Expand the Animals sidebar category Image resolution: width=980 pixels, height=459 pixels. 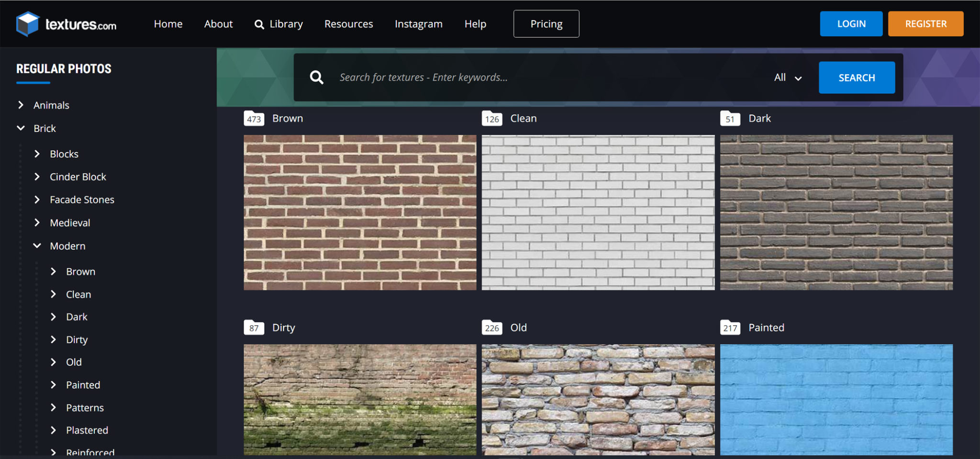[x=21, y=105]
